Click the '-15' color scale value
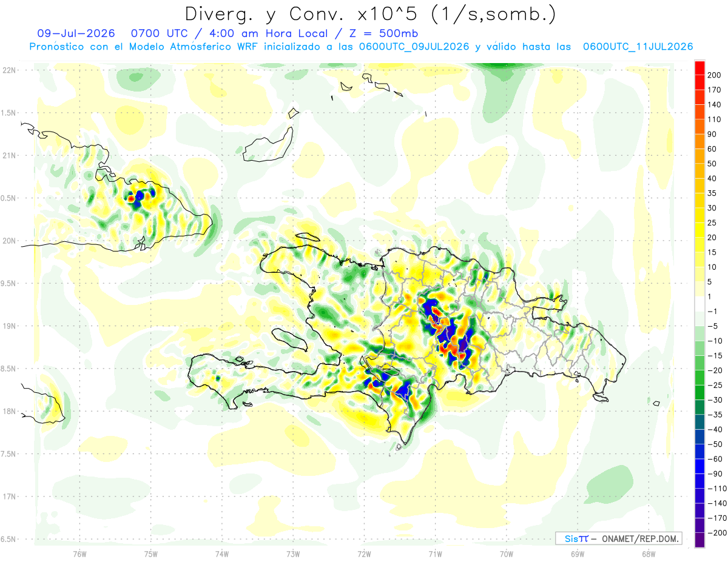Screen dimensions: 728x562 (x=715, y=355)
